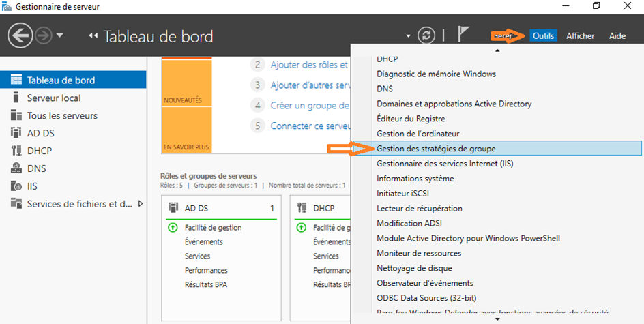Open the Aide menu
Screen dimensions: 644x324
pos(617,36)
